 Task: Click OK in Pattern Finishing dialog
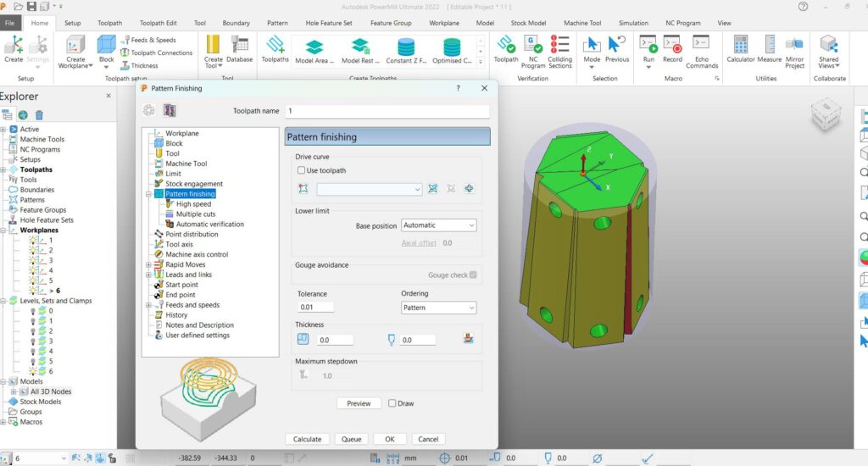(390, 439)
